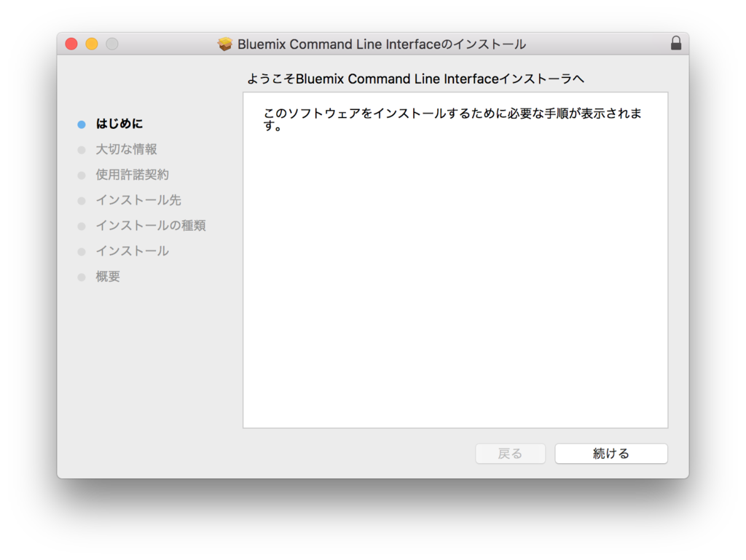The width and height of the screenshot is (746, 560).
Task: Select the はじめに step in sidebar
Action: [x=119, y=124]
